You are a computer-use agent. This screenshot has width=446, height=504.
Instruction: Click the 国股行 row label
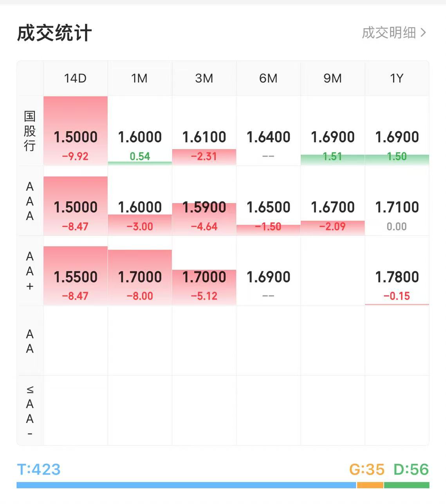click(30, 131)
